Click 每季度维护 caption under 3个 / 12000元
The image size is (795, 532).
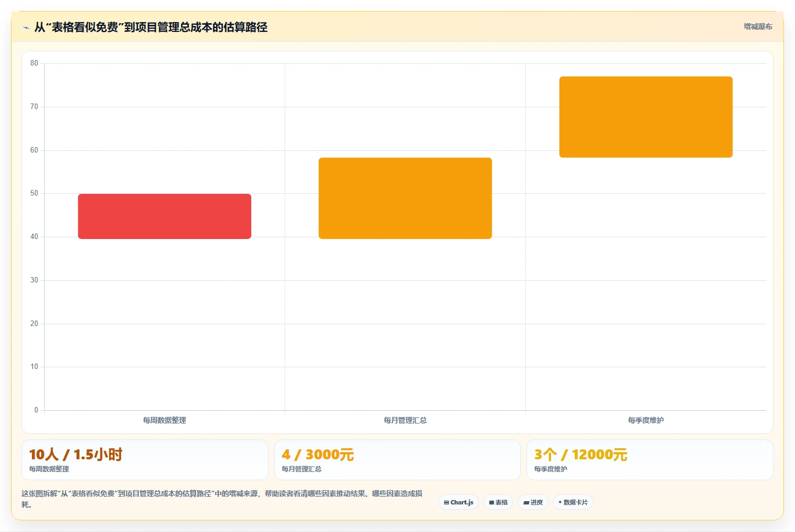pos(551,469)
